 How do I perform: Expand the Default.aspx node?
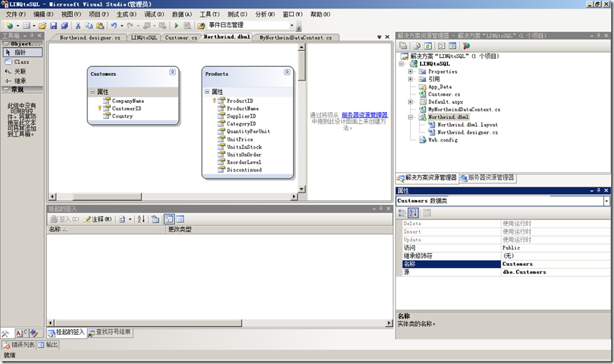(410, 101)
